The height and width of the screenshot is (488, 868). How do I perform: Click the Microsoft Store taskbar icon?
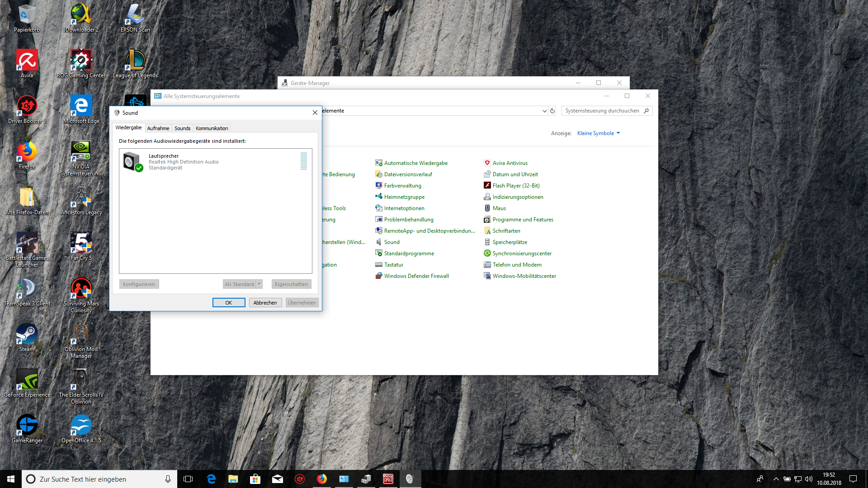coord(255,479)
